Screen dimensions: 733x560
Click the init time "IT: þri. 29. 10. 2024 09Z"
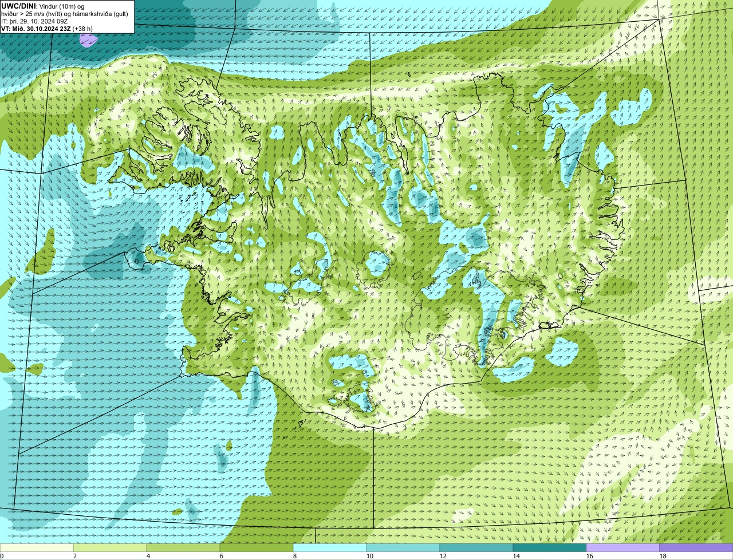point(35,21)
